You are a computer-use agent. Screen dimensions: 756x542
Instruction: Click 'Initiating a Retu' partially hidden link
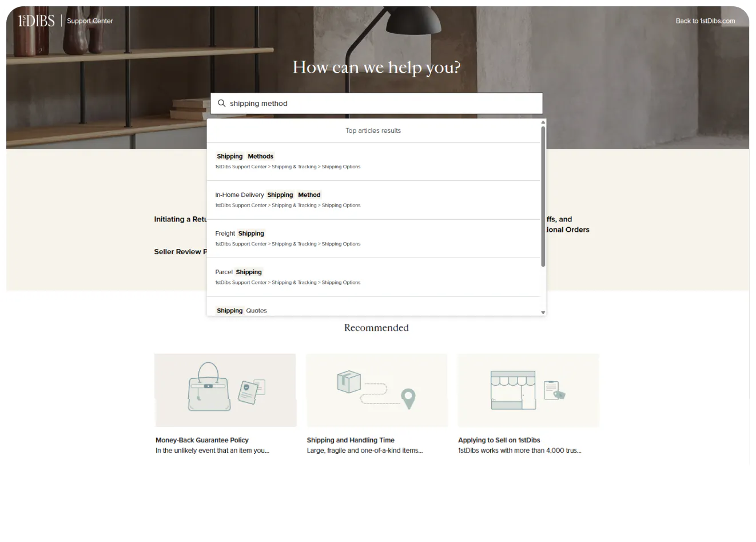pyautogui.click(x=180, y=219)
